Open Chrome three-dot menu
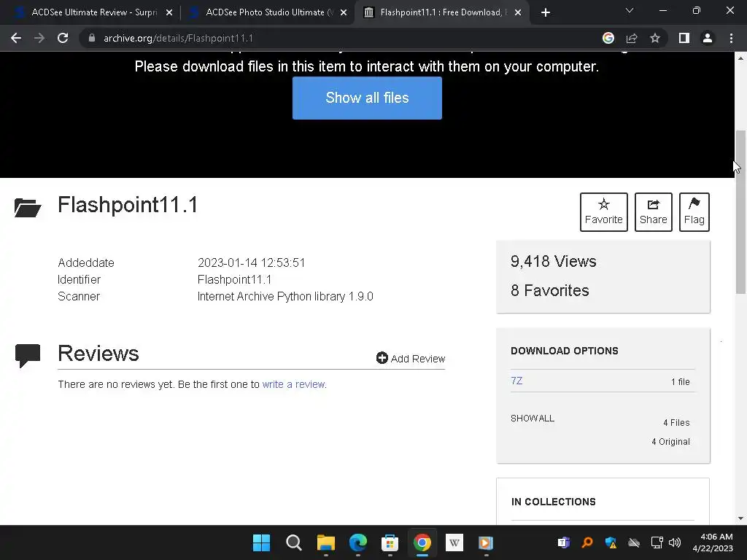747x560 pixels. tap(731, 38)
